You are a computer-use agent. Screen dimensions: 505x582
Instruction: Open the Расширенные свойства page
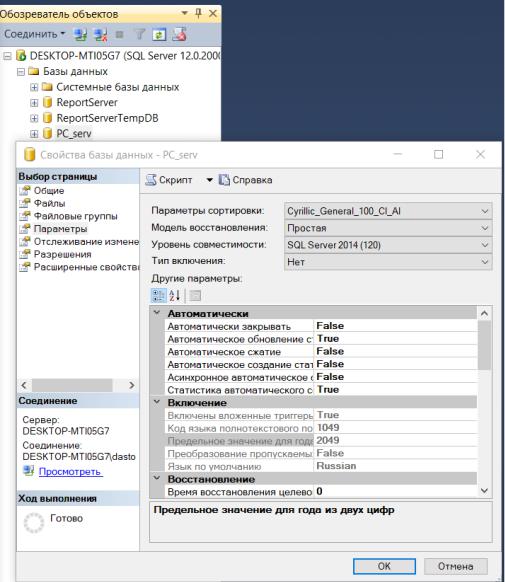(86, 267)
